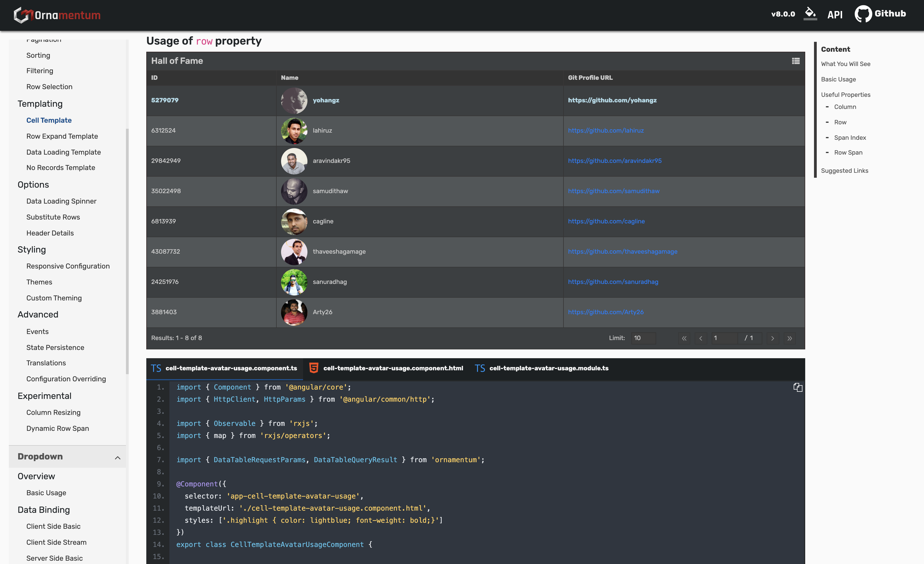Open the Hall of Fame column selector icon
The height and width of the screenshot is (564, 924).
coord(795,61)
